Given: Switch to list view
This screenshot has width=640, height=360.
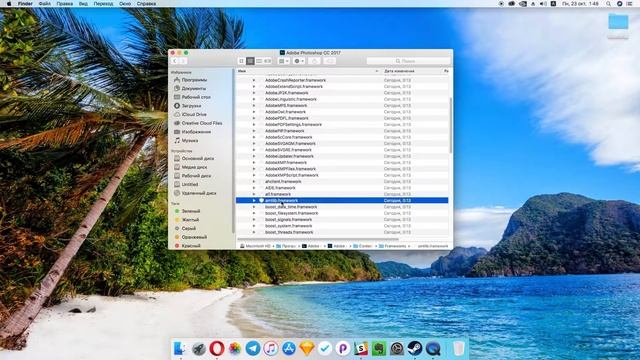Looking at the screenshot, I should click(250, 61).
